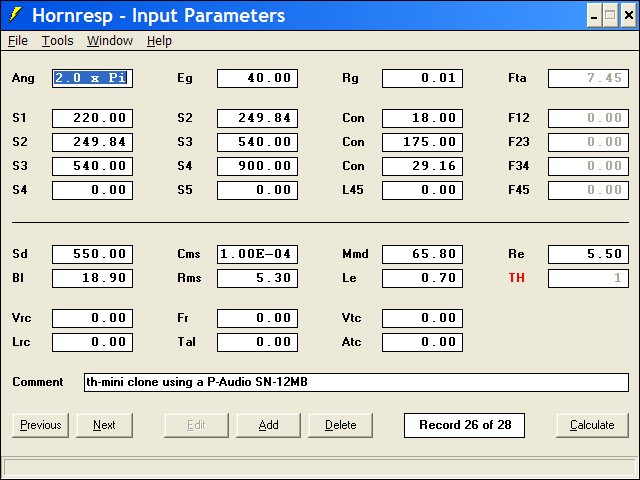Add a new record with Add button
Screen dimensions: 640x480
[x=268, y=425]
